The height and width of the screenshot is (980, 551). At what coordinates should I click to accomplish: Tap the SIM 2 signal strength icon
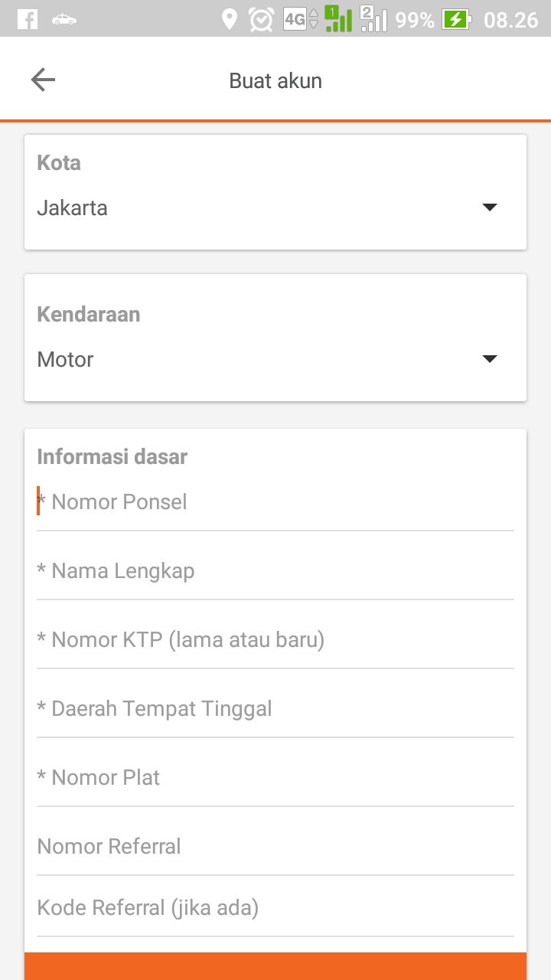coord(373,19)
